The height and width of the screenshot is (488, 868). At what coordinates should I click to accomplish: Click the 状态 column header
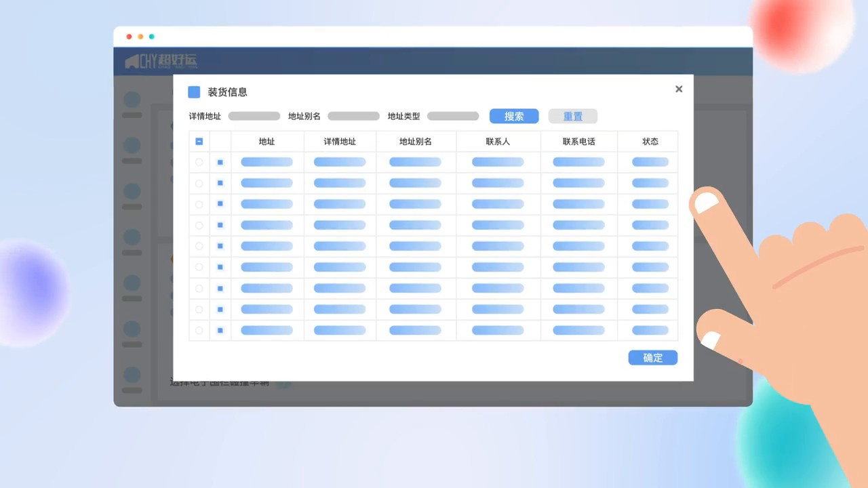[x=650, y=142]
